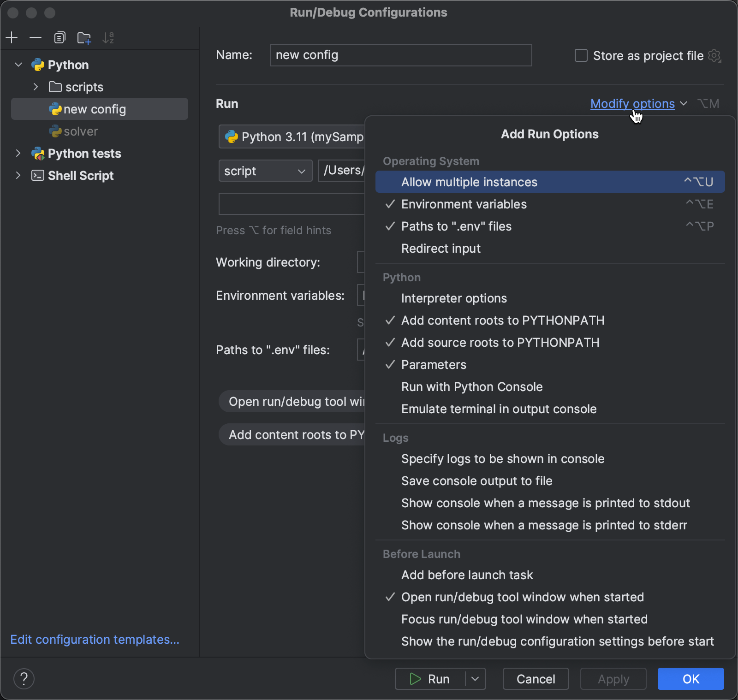Enable the Store as project file checkbox
Viewport: 738px width, 700px height.
click(x=580, y=55)
